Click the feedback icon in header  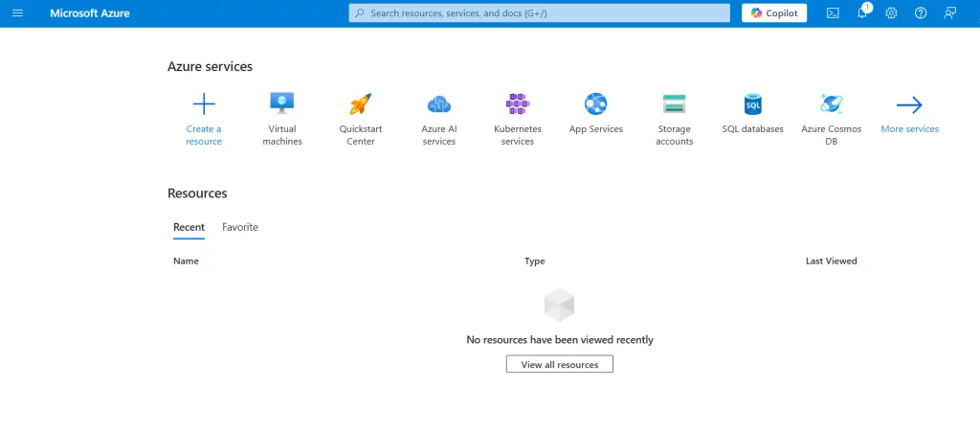pos(950,13)
